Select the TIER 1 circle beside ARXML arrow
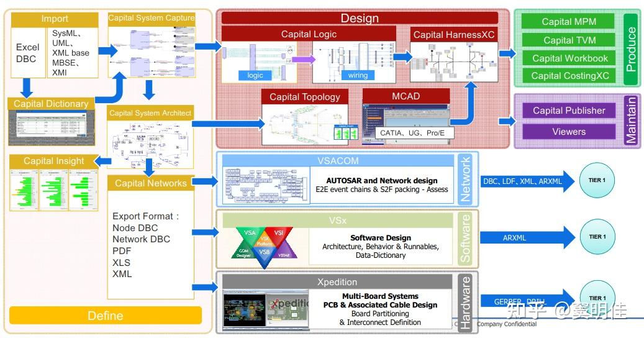Viewport: 644px width, 338px height. (597, 237)
